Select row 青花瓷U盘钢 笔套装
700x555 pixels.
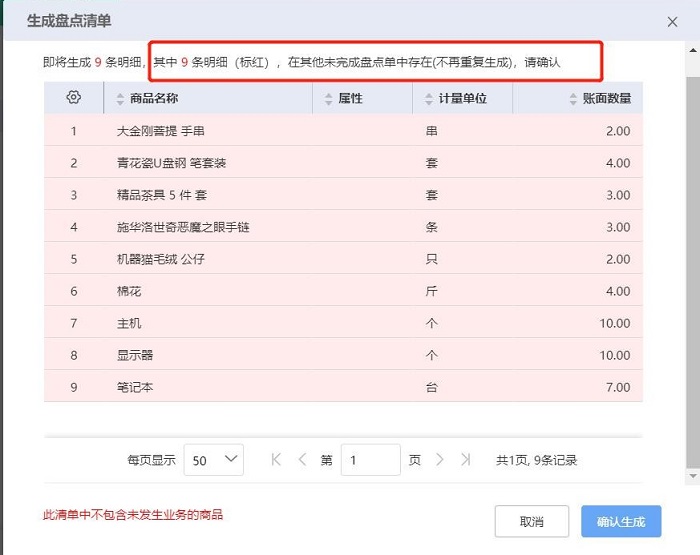343,163
